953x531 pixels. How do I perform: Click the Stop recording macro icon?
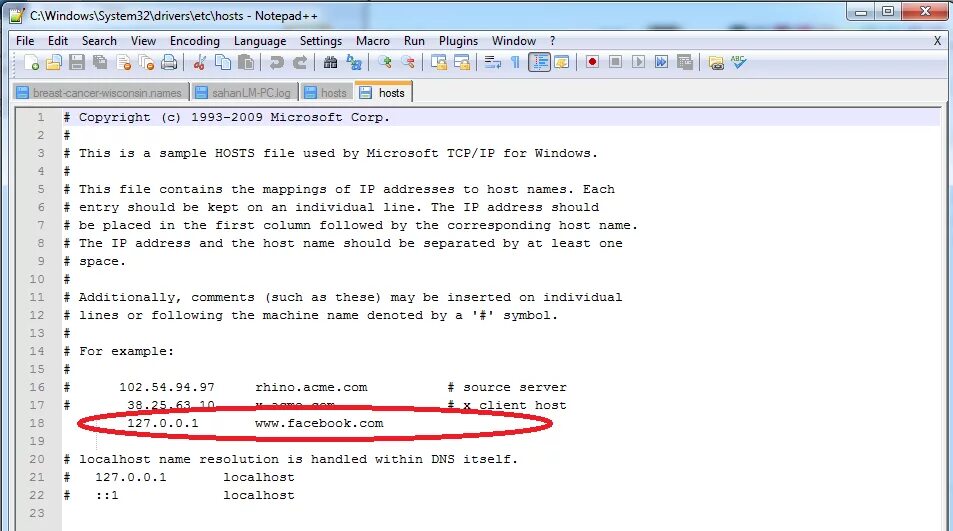click(615, 62)
